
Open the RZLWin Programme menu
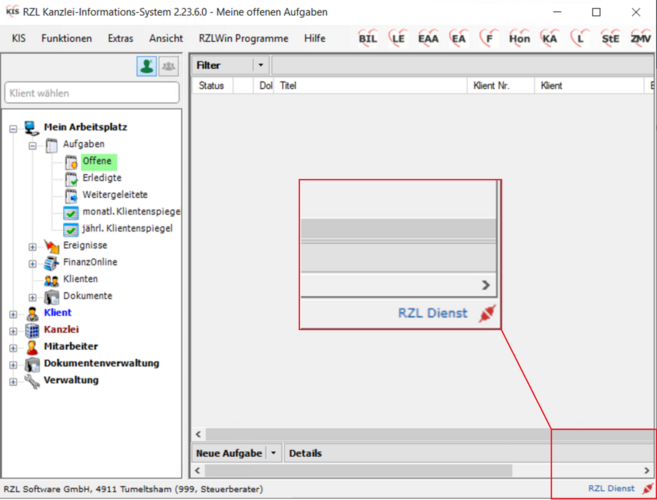point(243,38)
